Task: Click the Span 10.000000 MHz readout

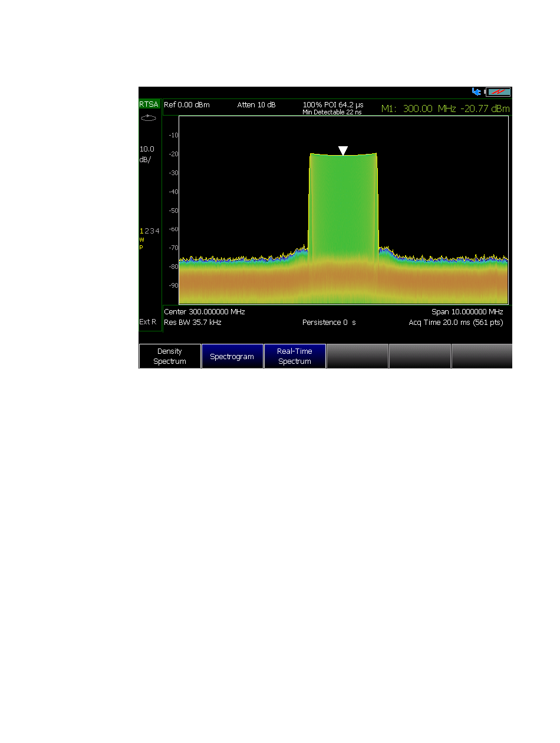Action: pyautogui.click(x=467, y=311)
